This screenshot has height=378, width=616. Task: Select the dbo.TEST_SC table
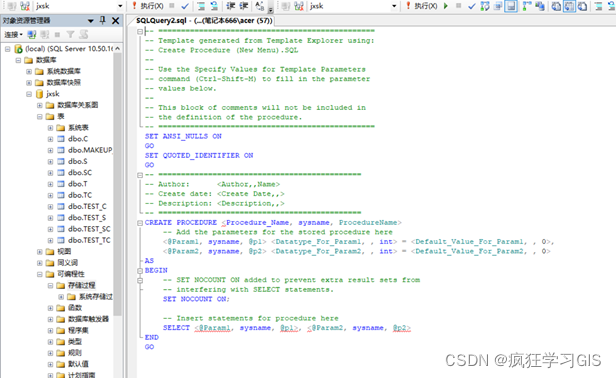click(x=89, y=229)
